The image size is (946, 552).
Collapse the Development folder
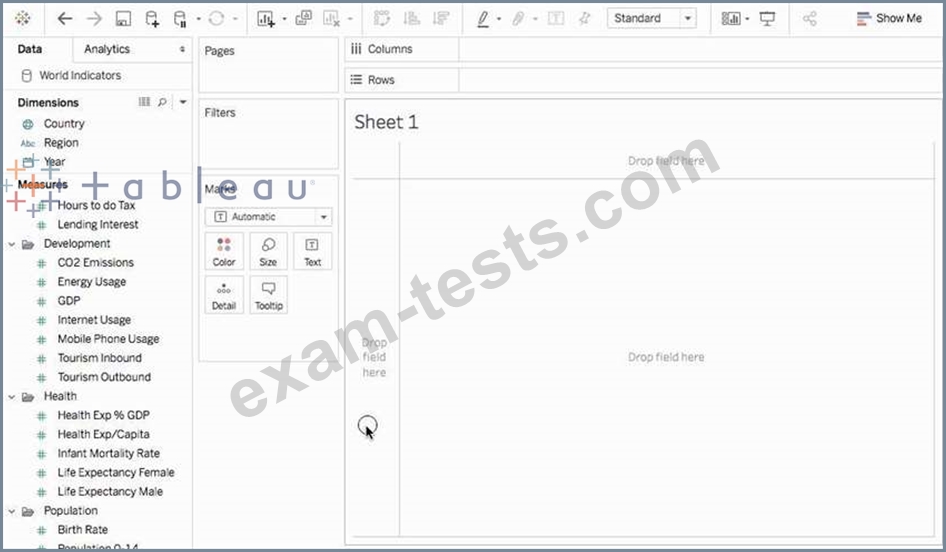pyautogui.click(x=12, y=244)
